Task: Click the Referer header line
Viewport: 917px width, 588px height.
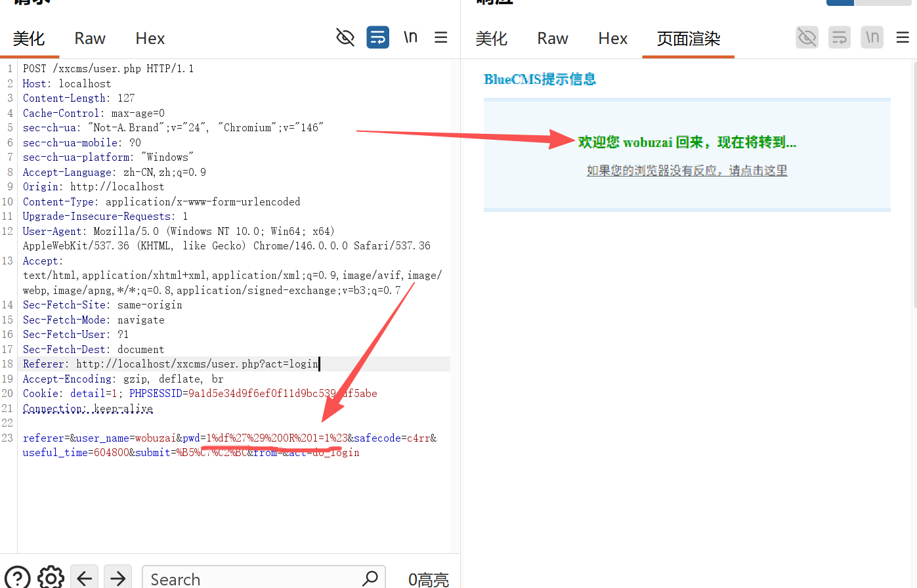Action: 171,364
